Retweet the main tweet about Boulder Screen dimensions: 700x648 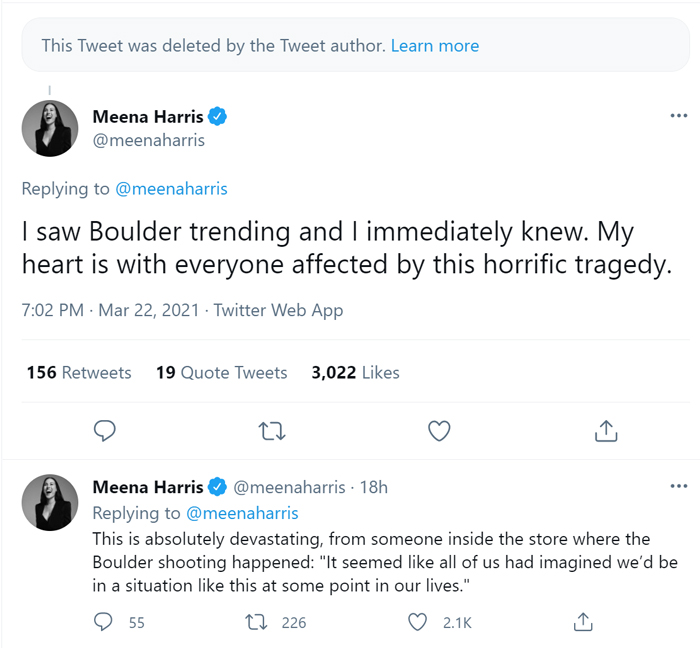(x=271, y=431)
